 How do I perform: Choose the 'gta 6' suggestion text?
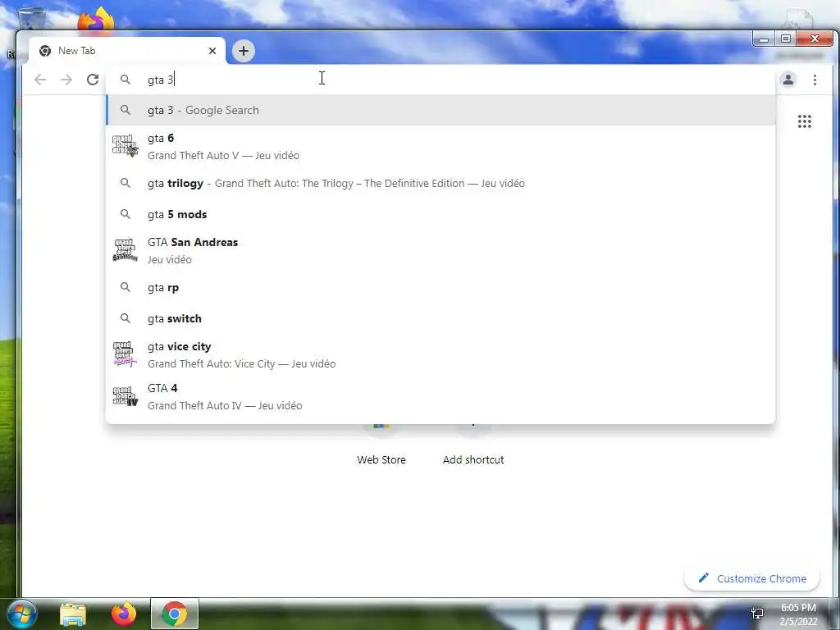tap(161, 138)
